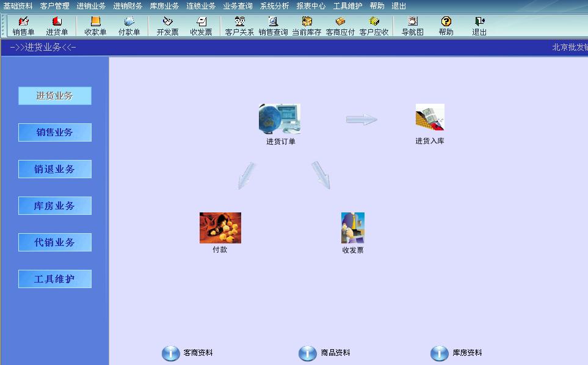588x365 pixels.
Task: Click the 开发票 toolbar icon
Action: (167, 26)
